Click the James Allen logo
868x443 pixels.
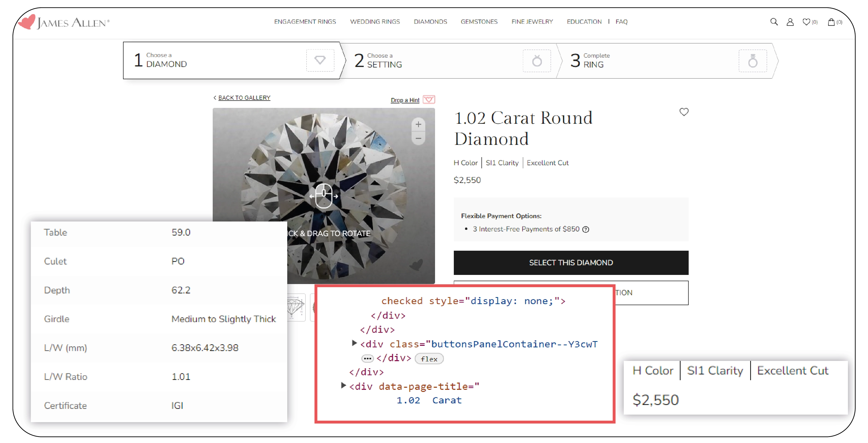click(x=64, y=22)
